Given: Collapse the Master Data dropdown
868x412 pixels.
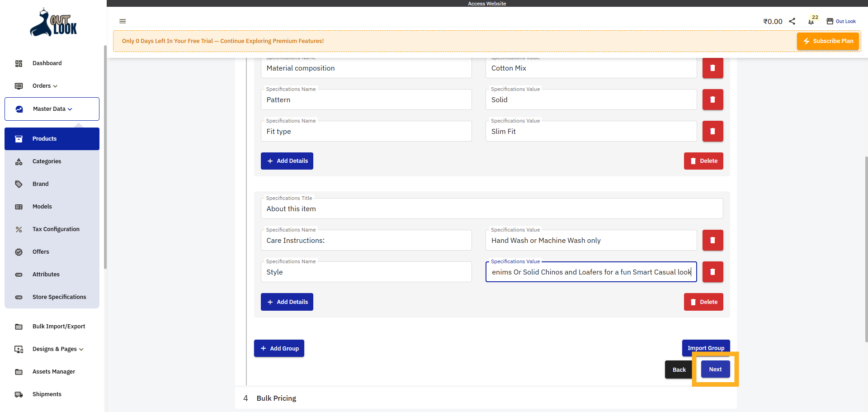Looking at the screenshot, I should click(52, 109).
